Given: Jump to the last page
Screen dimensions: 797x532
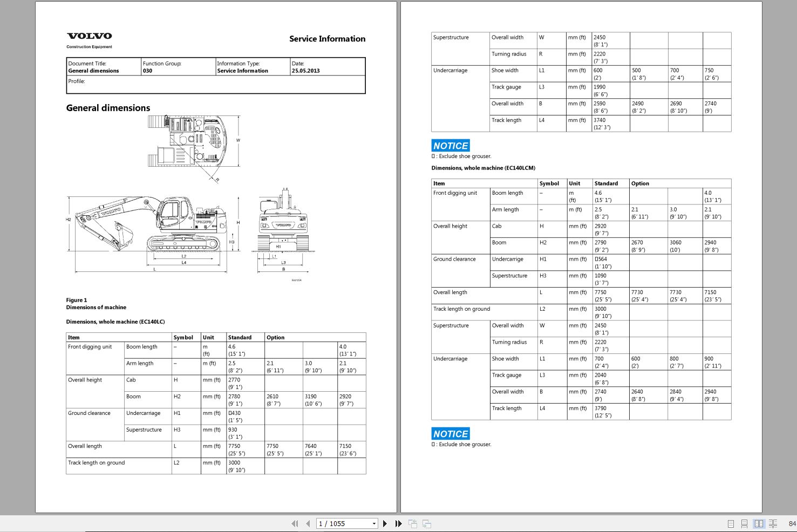Looking at the screenshot, I should 399,523.
